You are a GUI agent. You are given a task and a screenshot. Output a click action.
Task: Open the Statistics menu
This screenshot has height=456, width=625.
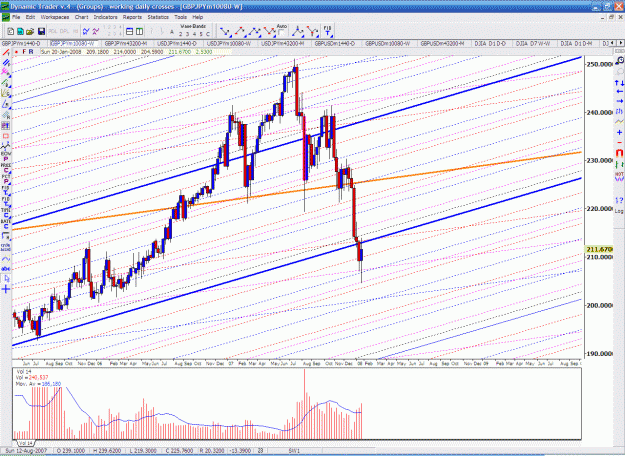158,17
